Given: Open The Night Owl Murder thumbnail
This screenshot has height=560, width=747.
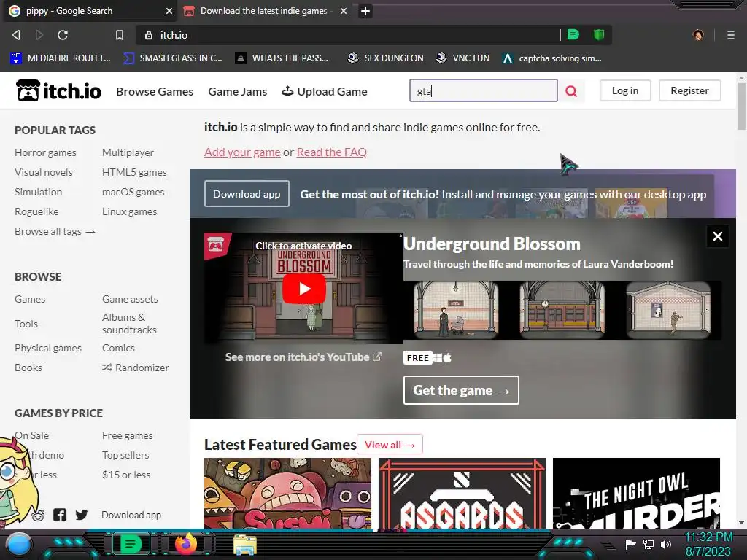Looking at the screenshot, I should [636, 493].
